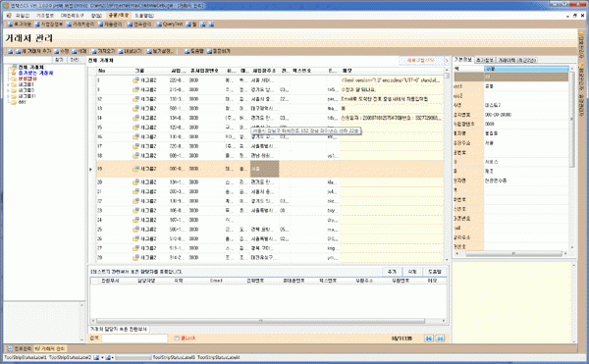The width and height of the screenshot is (589, 364).
Task: Open the 파일(F) menu
Action: click(23, 16)
